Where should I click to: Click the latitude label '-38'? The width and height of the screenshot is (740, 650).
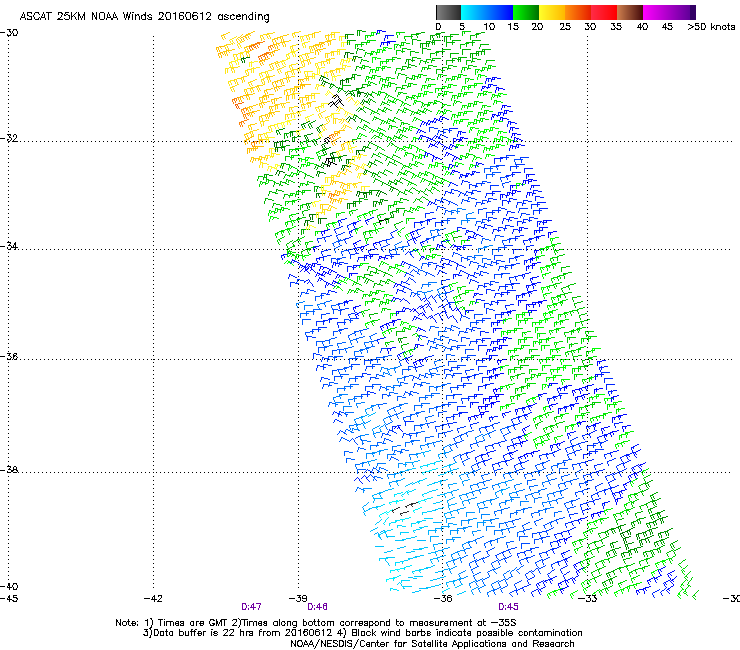(9, 470)
